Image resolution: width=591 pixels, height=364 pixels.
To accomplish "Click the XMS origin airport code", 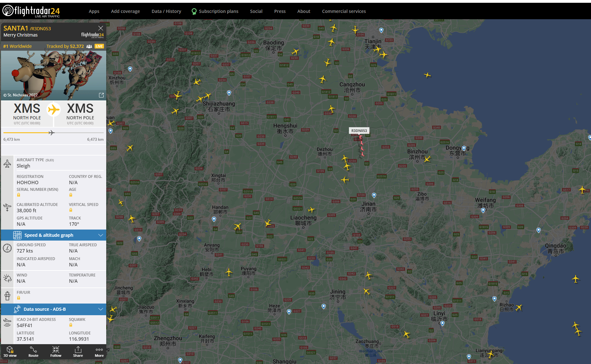I will pyautogui.click(x=27, y=108).
